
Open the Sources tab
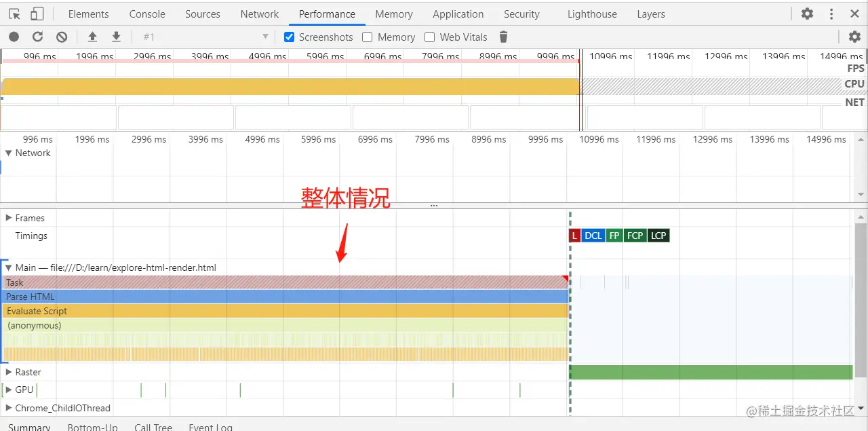click(x=203, y=14)
